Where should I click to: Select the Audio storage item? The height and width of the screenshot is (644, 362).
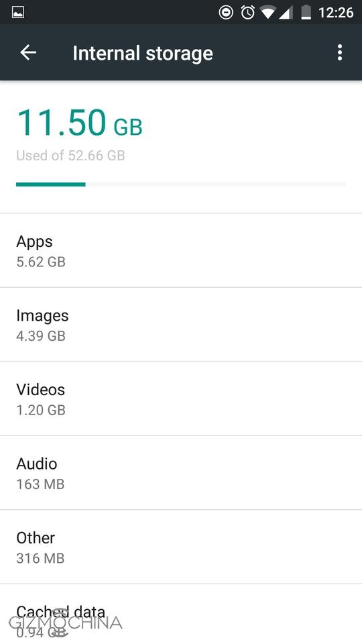[x=181, y=473]
